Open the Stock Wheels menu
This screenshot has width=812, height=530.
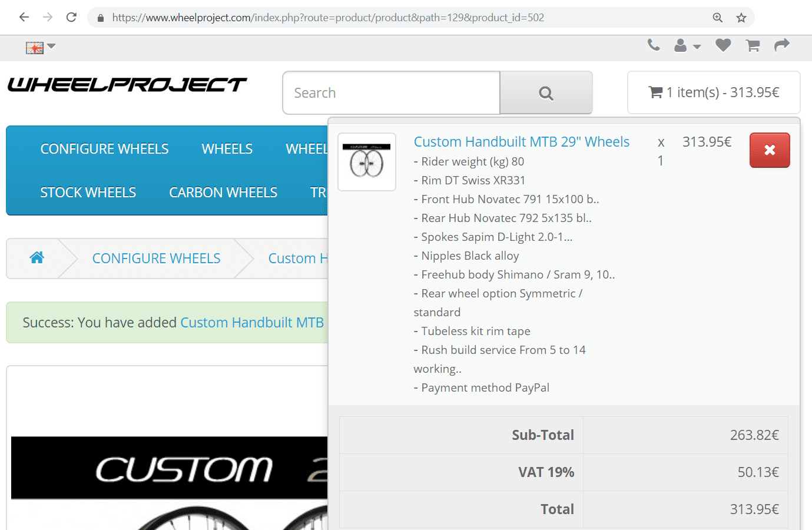tap(88, 193)
